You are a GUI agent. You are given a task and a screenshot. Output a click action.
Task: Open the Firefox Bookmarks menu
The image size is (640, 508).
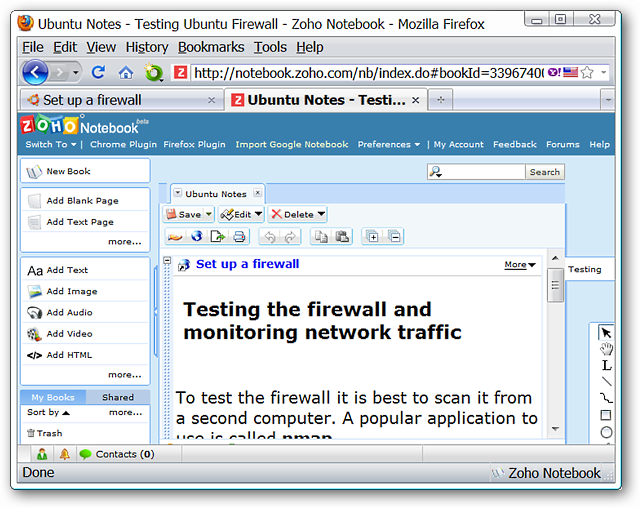[x=211, y=47]
